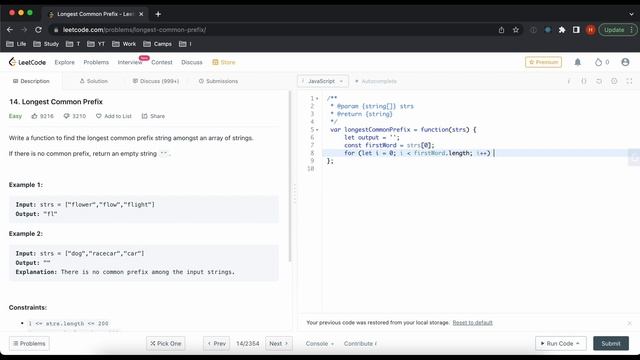Open the Contribute dropdown
Image resolution: width=640 pixels, height=360 pixels.
[x=360, y=344]
